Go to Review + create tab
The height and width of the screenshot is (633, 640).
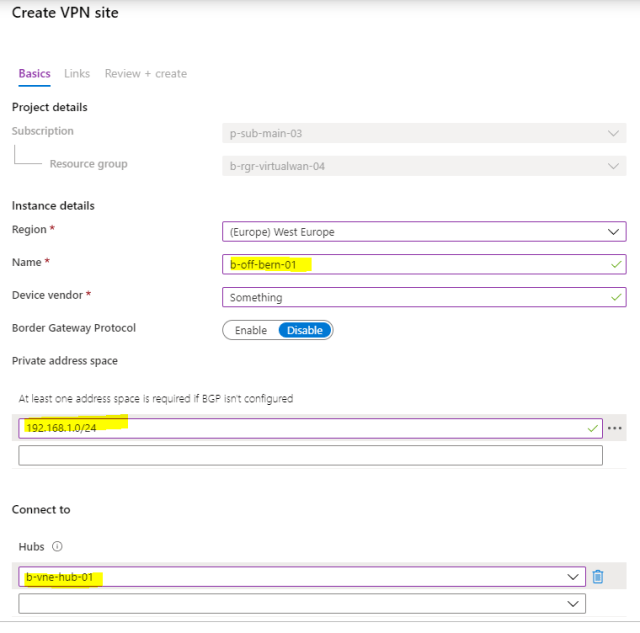pyautogui.click(x=145, y=74)
